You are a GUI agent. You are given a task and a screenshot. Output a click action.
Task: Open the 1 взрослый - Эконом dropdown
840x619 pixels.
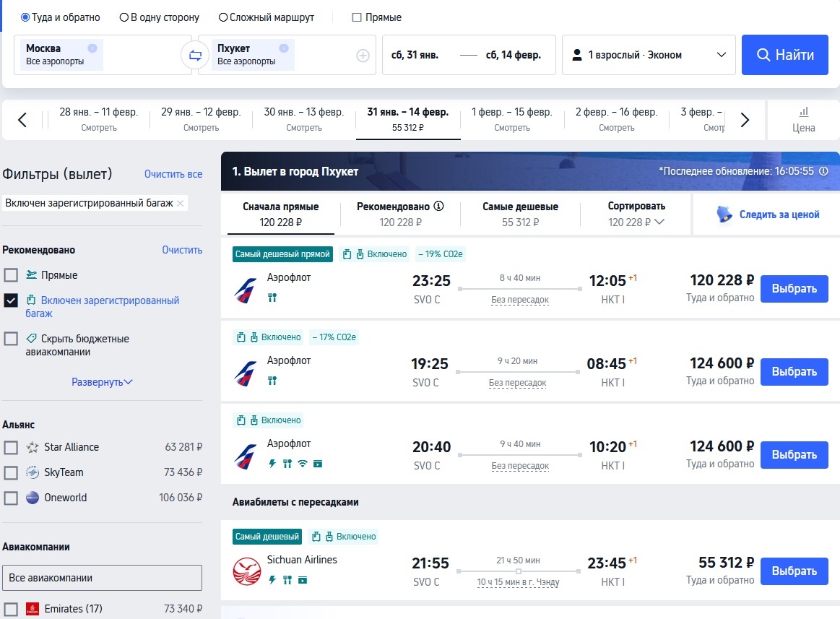[648, 54]
